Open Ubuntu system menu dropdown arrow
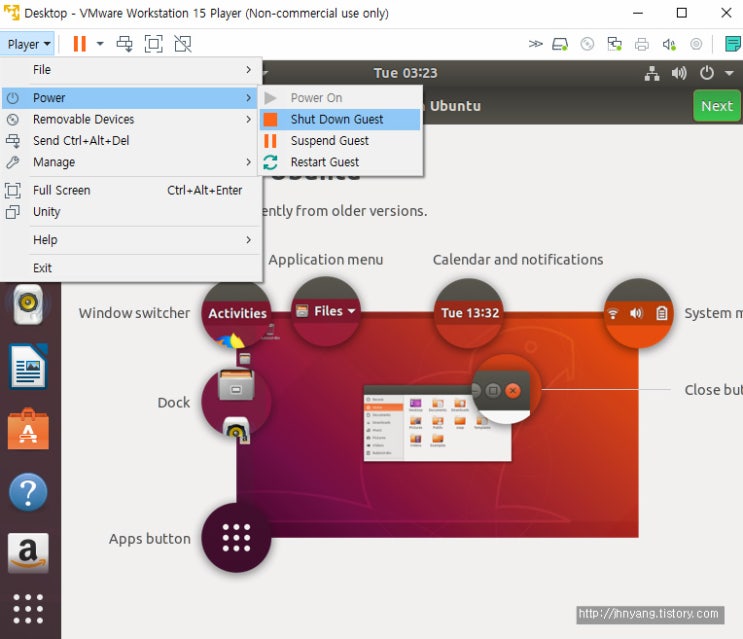The width and height of the screenshot is (743, 639). tap(729, 73)
